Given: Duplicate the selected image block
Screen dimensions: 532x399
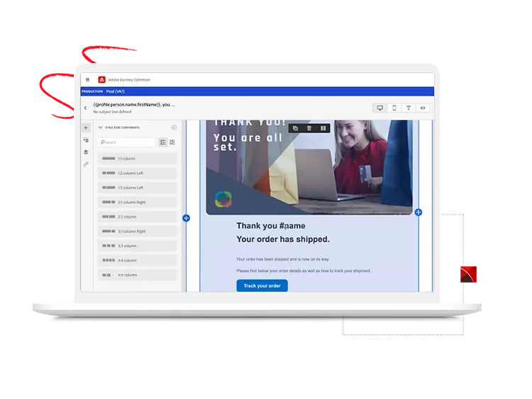Looking at the screenshot, I should [x=295, y=128].
